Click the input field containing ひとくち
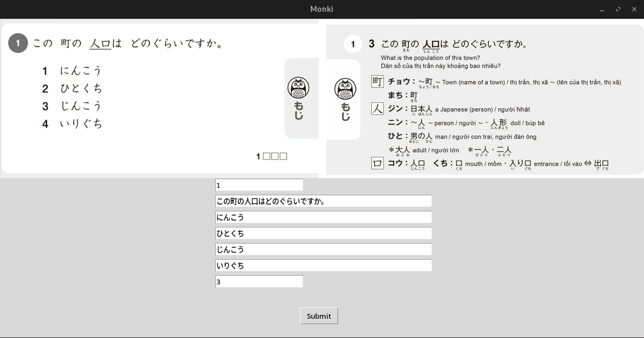644x338 pixels. click(324, 233)
